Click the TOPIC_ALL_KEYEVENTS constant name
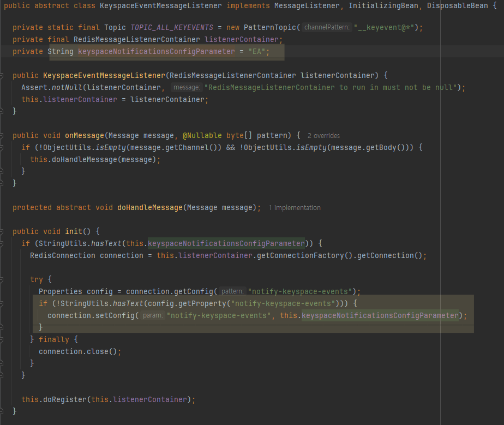The image size is (504, 425). (172, 28)
